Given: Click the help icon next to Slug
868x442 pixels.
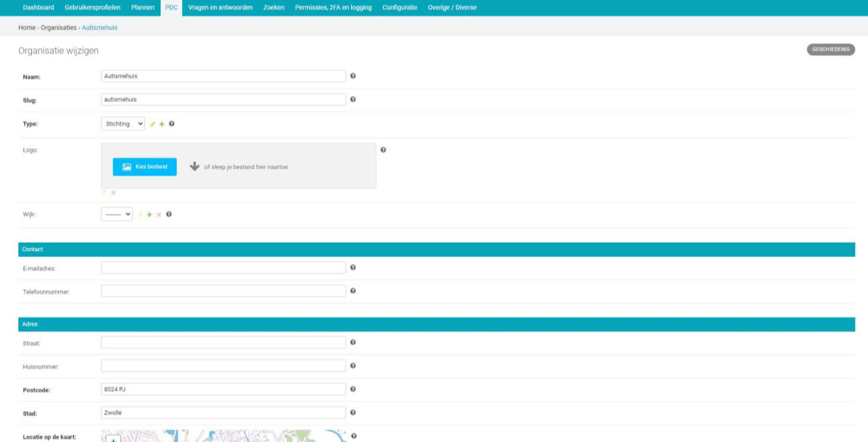Looking at the screenshot, I should pos(353,99).
